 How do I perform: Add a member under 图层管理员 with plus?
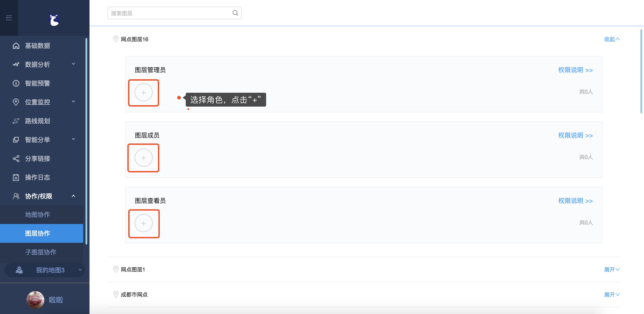143,92
